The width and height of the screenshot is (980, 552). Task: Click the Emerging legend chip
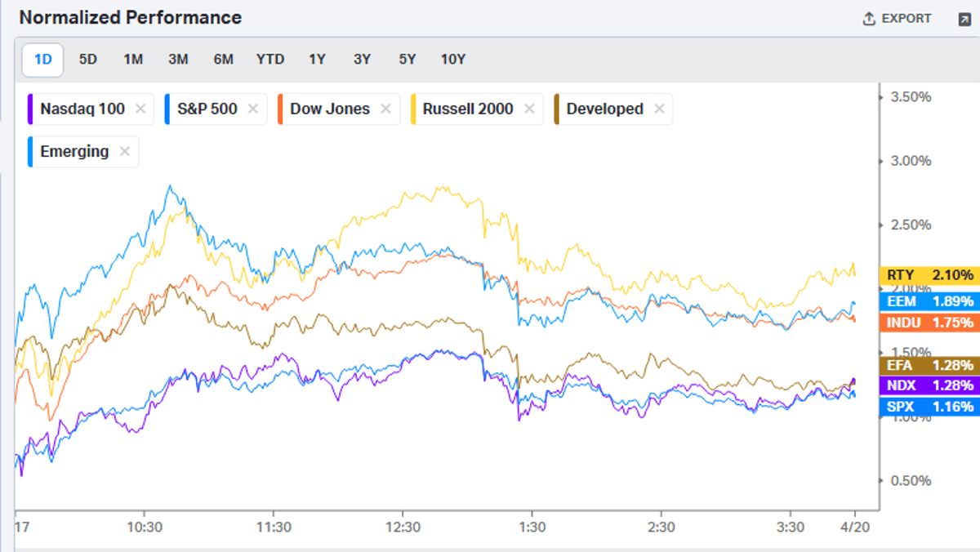(x=78, y=151)
